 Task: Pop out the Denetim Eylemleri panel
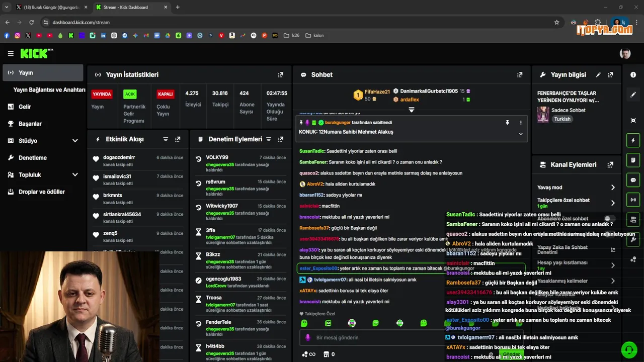[281, 139]
